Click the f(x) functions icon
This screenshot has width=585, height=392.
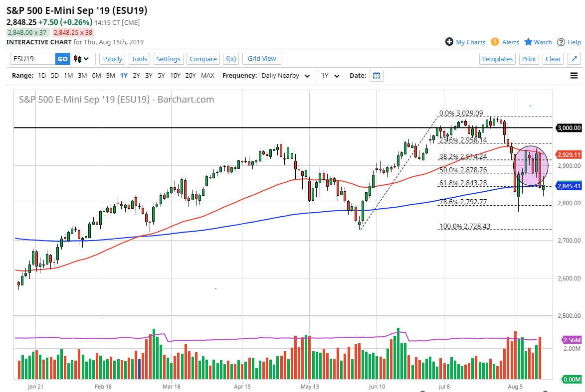click(x=230, y=58)
